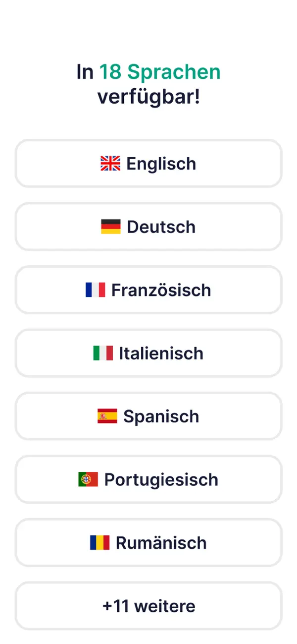Select Französisch from the list
Viewport: 297px width, 644px height.
[x=148, y=290]
